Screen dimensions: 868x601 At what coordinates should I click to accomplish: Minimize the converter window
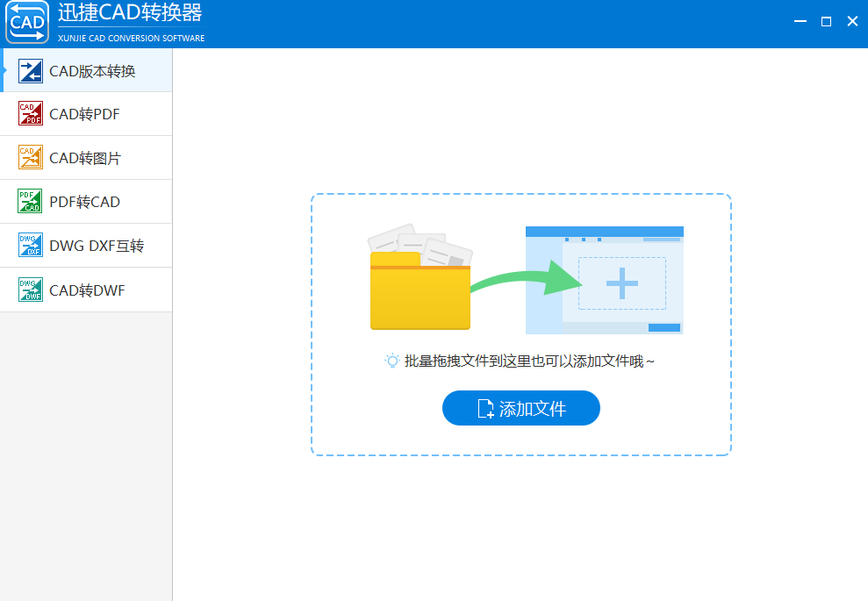click(x=799, y=22)
